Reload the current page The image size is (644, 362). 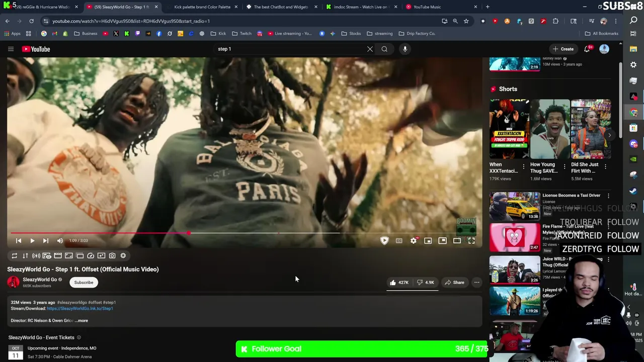click(x=31, y=21)
